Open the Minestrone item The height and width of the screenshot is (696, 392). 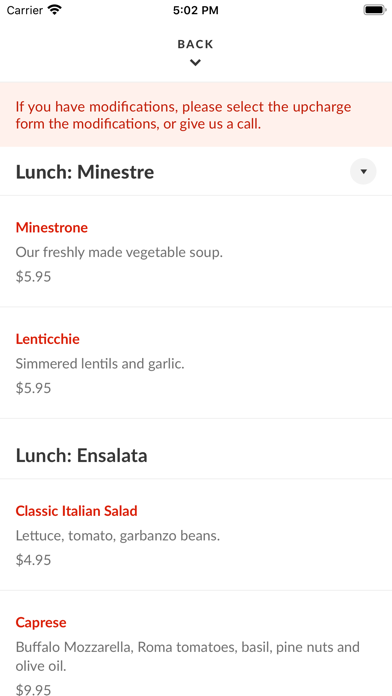(52, 228)
